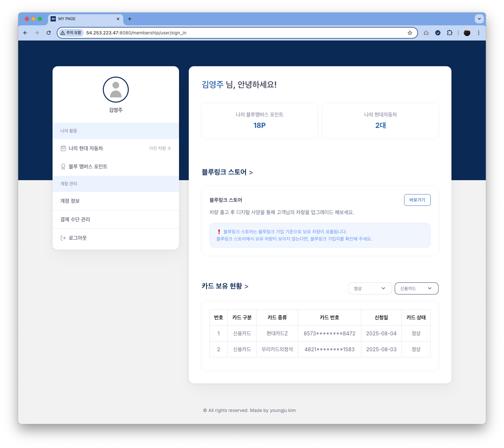504x448 pixels.
Task: Click the date 2025-08-04
Action: tap(381, 333)
